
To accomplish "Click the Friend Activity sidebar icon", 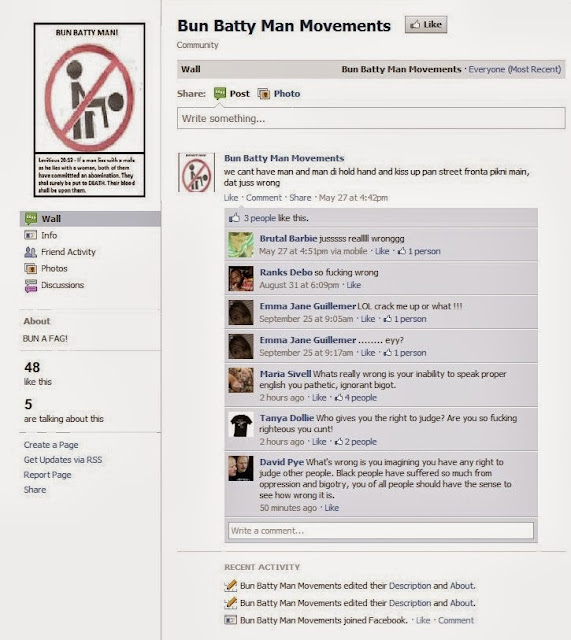I will tap(31, 252).
